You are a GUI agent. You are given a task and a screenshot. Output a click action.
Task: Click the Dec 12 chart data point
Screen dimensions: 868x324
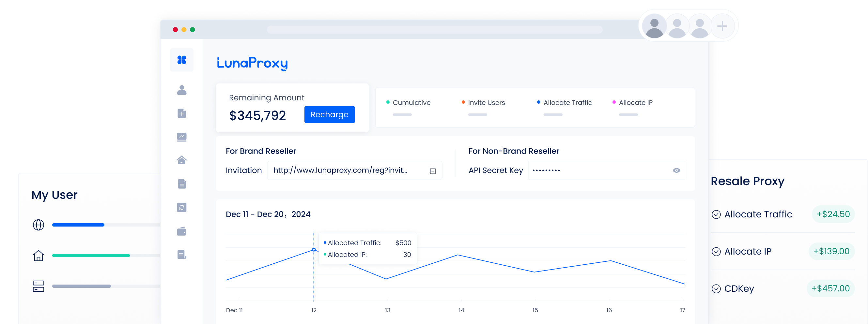314,250
